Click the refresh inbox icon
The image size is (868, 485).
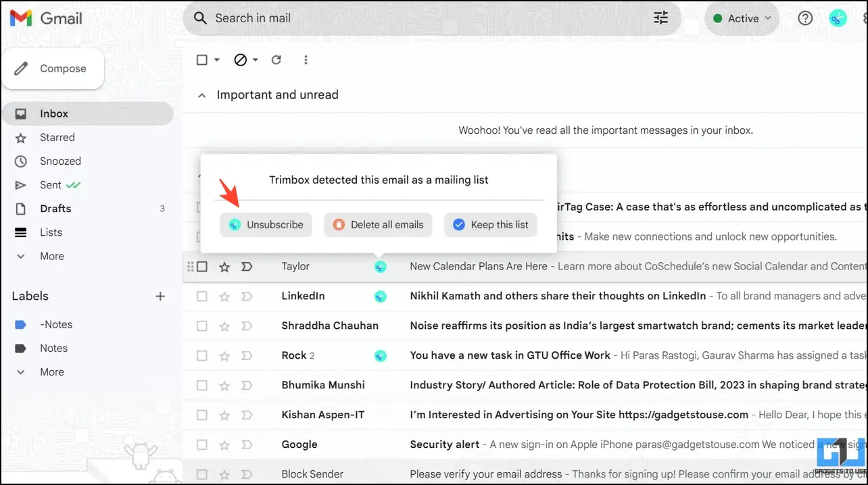276,60
